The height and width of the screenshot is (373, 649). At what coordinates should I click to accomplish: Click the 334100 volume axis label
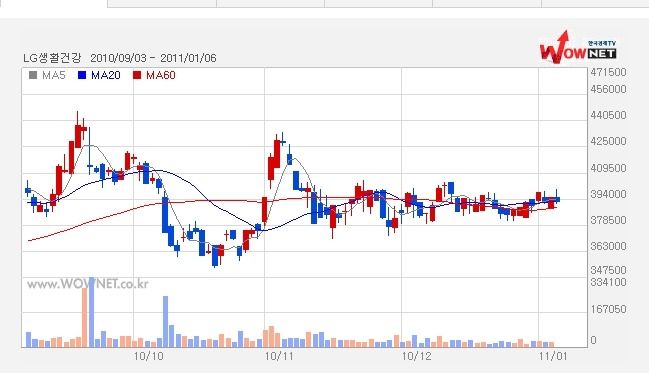[x=608, y=282]
